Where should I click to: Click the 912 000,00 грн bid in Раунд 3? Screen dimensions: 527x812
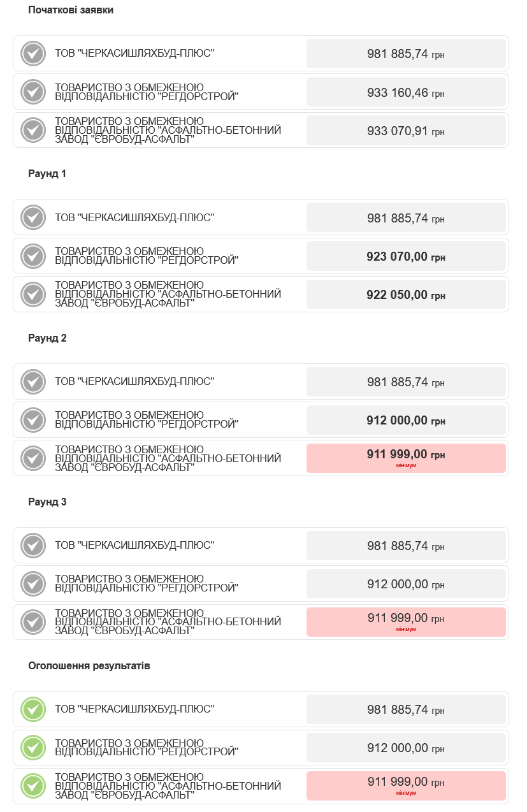click(406, 584)
